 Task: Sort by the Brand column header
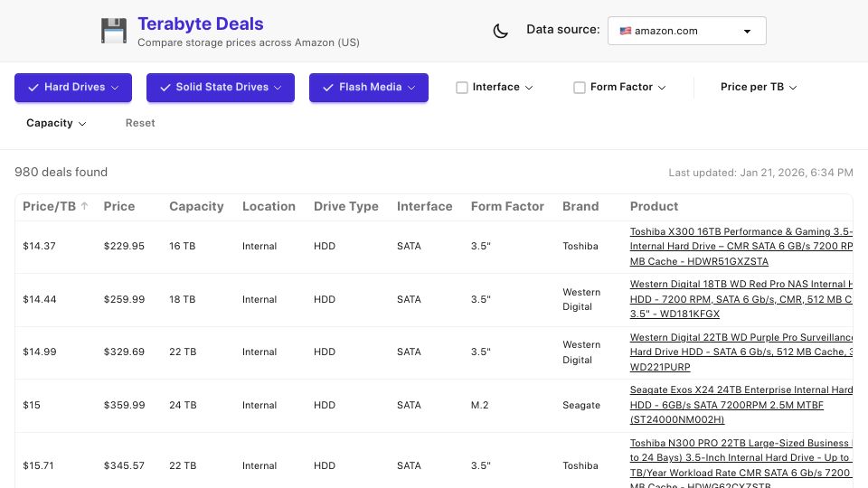coord(580,206)
